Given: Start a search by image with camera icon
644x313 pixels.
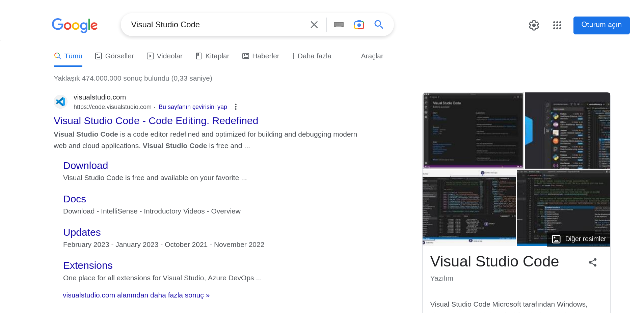Looking at the screenshot, I should [359, 25].
